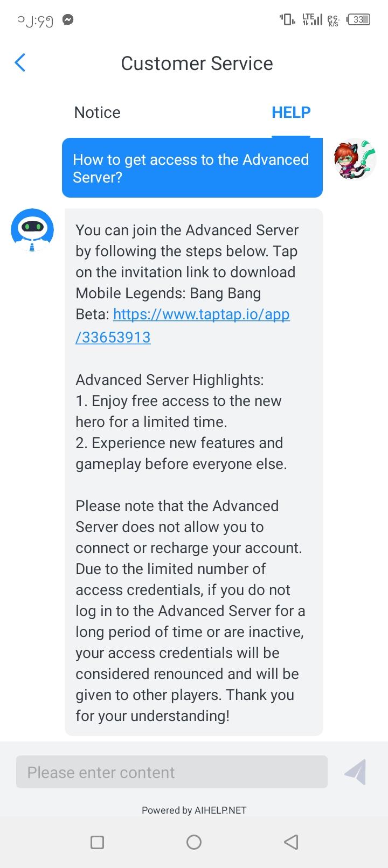Tap the back arrow icon

pyautogui.click(x=20, y=63)
